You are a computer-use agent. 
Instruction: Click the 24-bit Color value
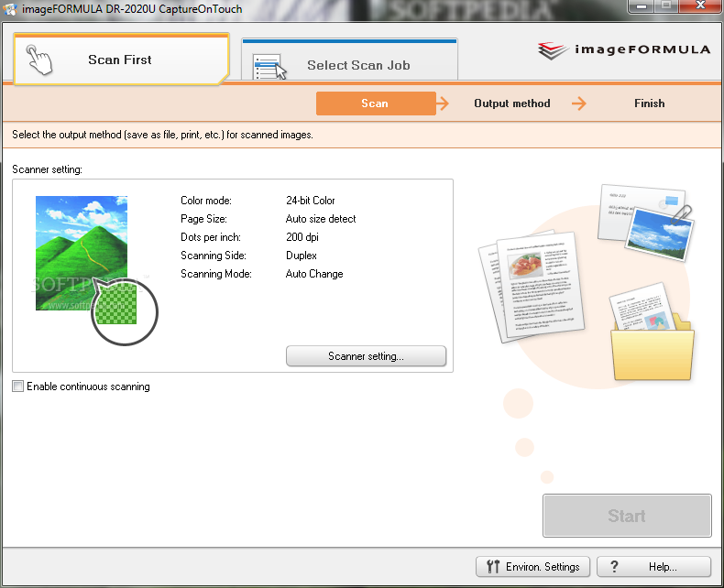pos(311,201)
